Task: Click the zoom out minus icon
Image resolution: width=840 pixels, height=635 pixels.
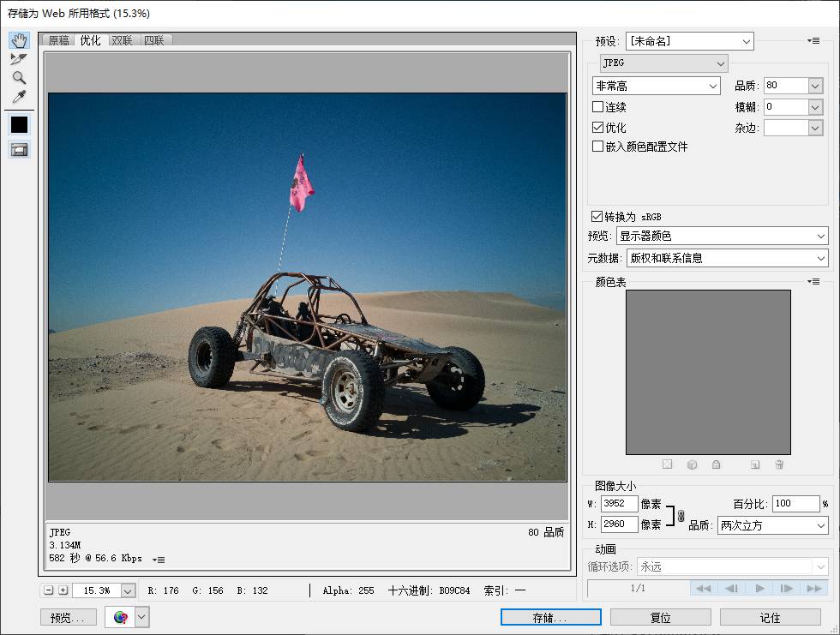Action: pyautogui.click(x=48, y=590)
